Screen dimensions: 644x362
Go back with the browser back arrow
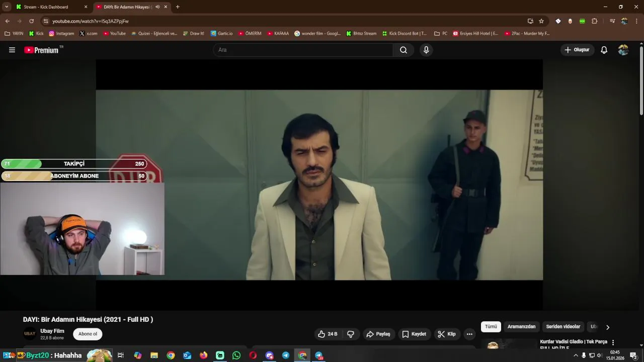[7, 21]
